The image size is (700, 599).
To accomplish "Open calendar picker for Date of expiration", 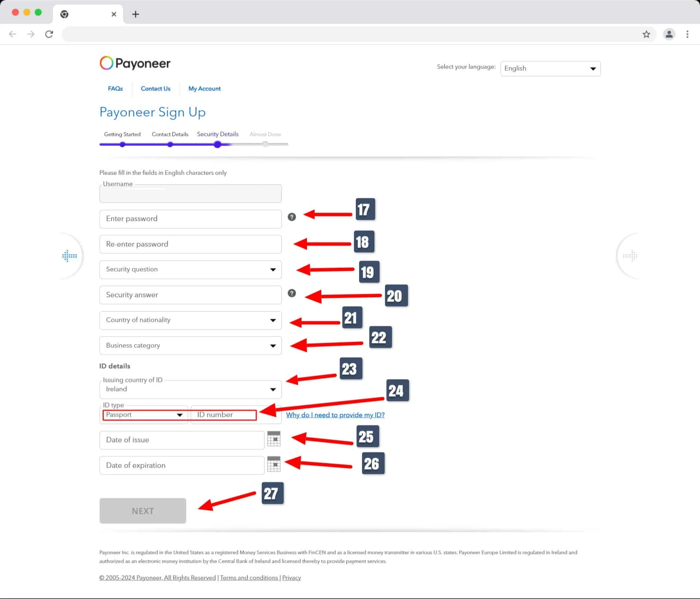I will click(274, 464).
